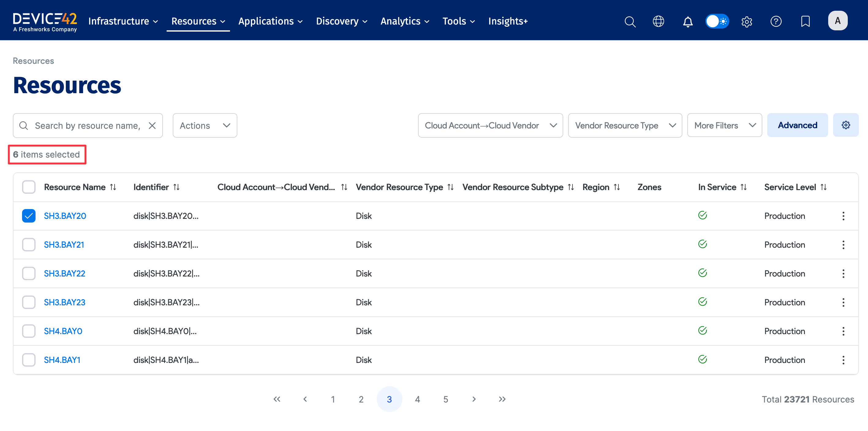Open the bookmarks icon in the header
Screen dimensions: 868x431
805,21
